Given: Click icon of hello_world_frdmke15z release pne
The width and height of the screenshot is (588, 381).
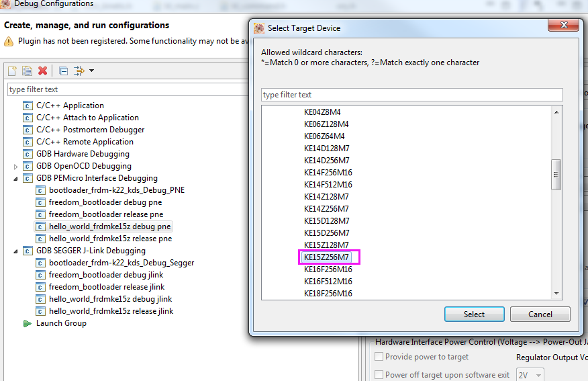Looking at the screenshot, I should (40, 239).
